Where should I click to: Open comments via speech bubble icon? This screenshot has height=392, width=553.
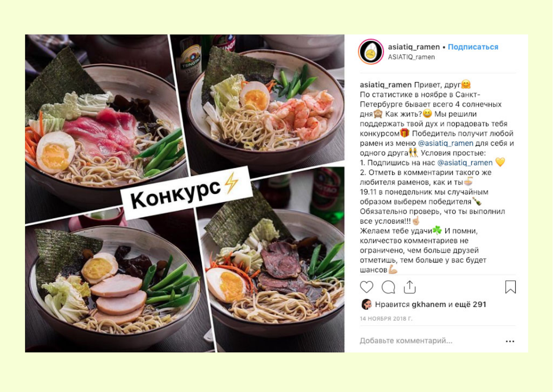pyautogui.click(x=388, y=287)
